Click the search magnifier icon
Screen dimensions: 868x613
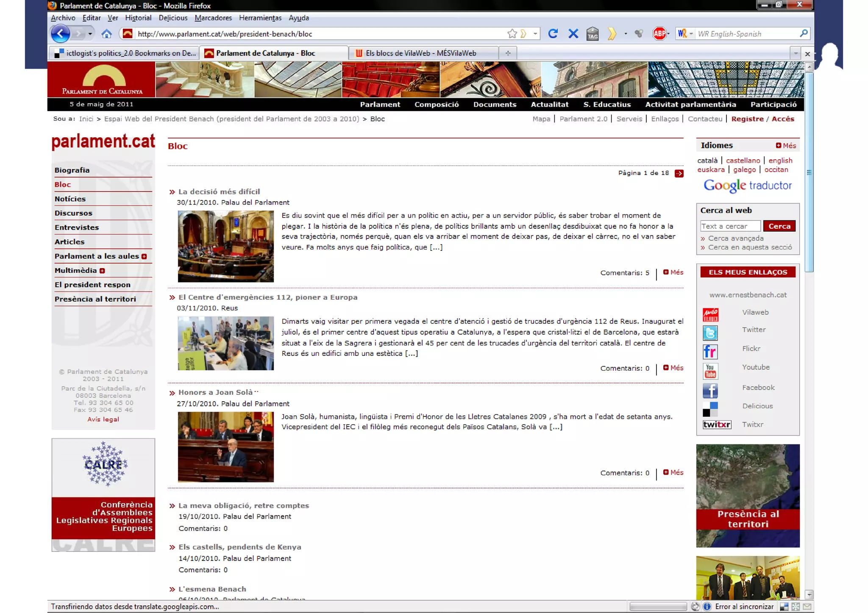tap(804, 33)
